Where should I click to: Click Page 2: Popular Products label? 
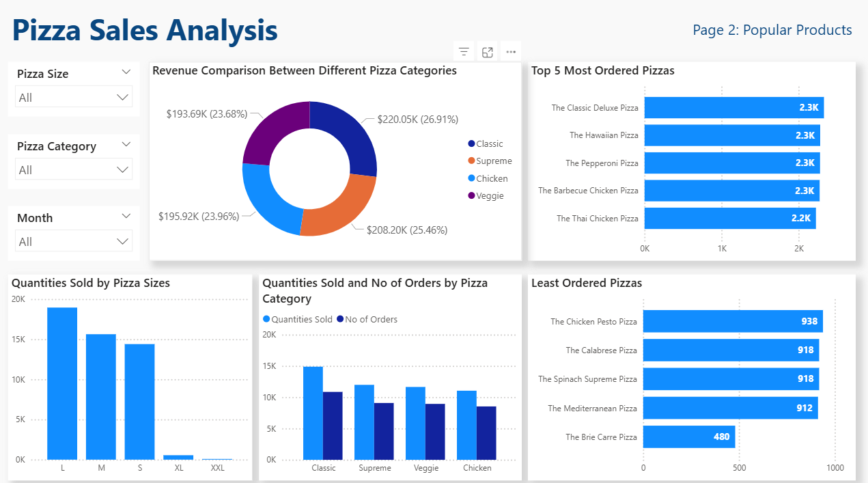pos(772,30)
